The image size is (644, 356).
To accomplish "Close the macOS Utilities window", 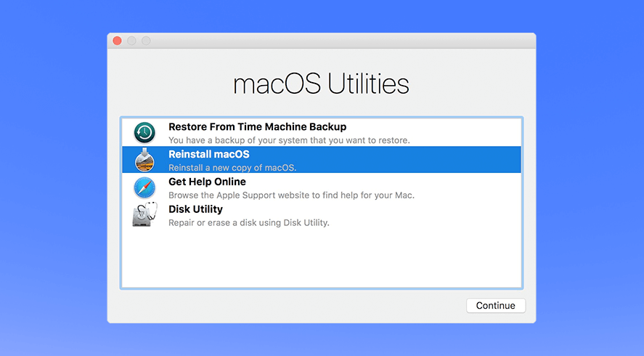I will 118,41.
